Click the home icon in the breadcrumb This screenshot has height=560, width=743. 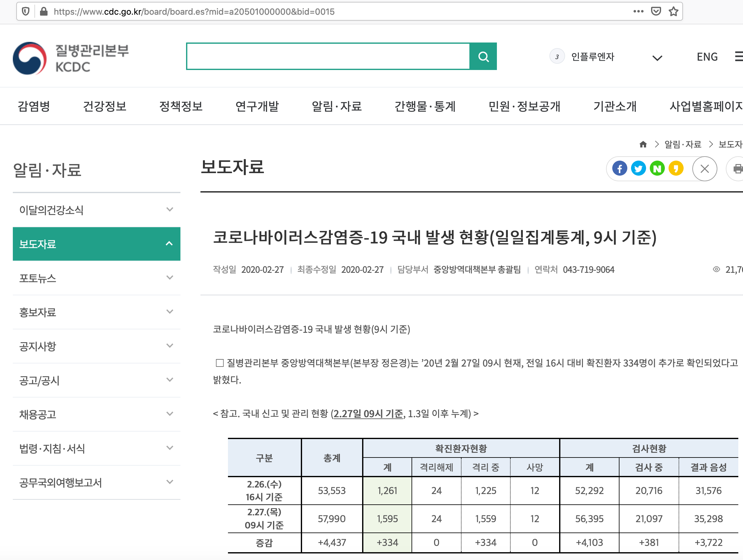click(x=643, y=144)
